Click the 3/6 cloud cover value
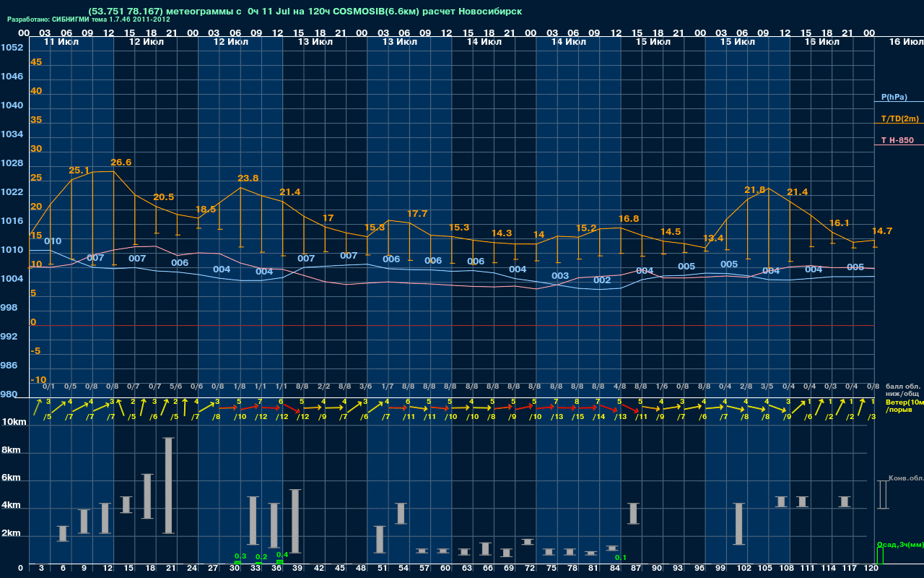This screenshot has height=578, width=924. coord(366,387)
